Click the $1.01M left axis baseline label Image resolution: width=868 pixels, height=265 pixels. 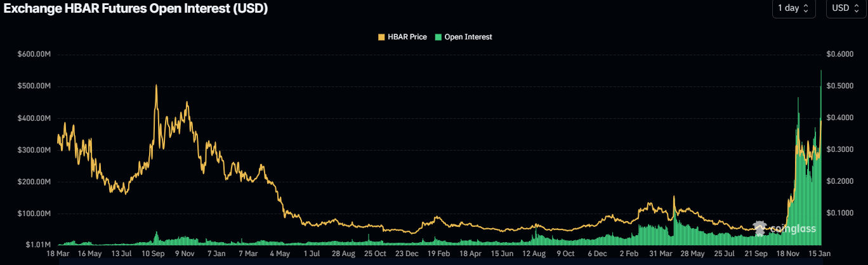[38, 244]
